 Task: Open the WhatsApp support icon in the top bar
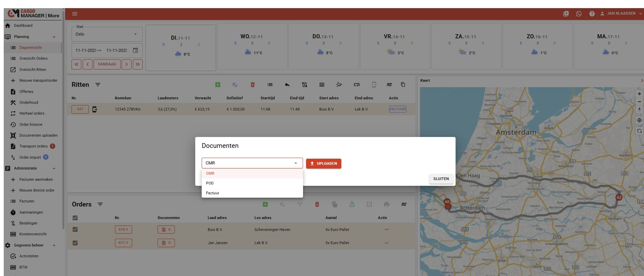tap(579, 14)
